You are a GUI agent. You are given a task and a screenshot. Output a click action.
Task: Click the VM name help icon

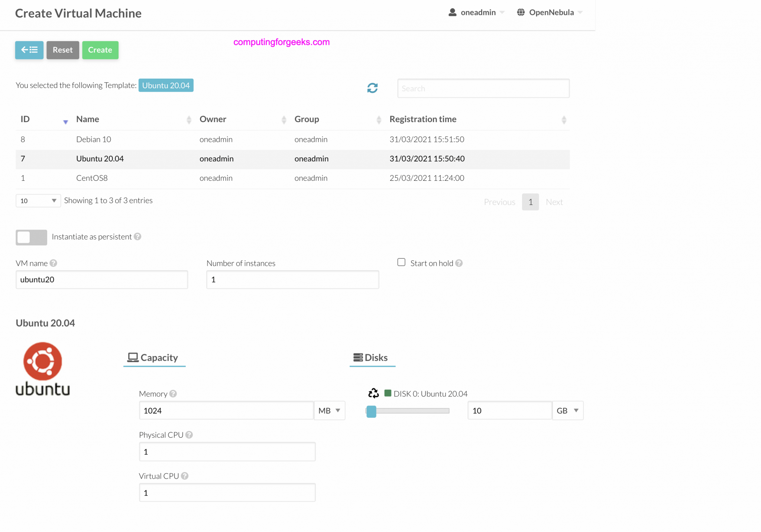[54, 263]
